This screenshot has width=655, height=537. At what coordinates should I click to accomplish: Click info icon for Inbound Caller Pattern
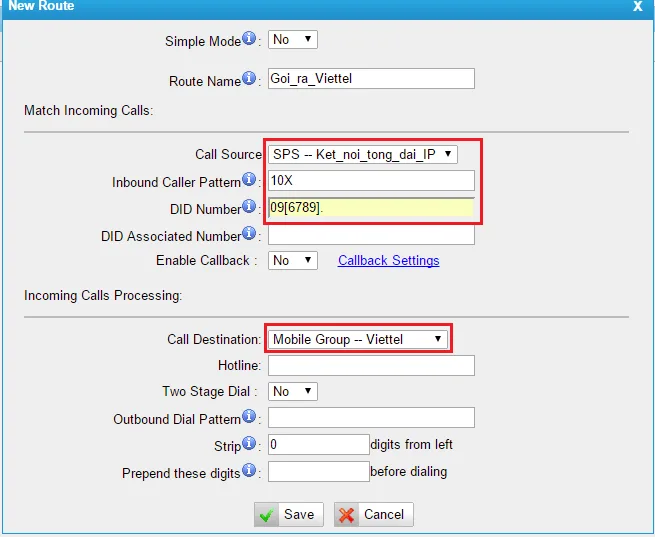coord(249,181)
